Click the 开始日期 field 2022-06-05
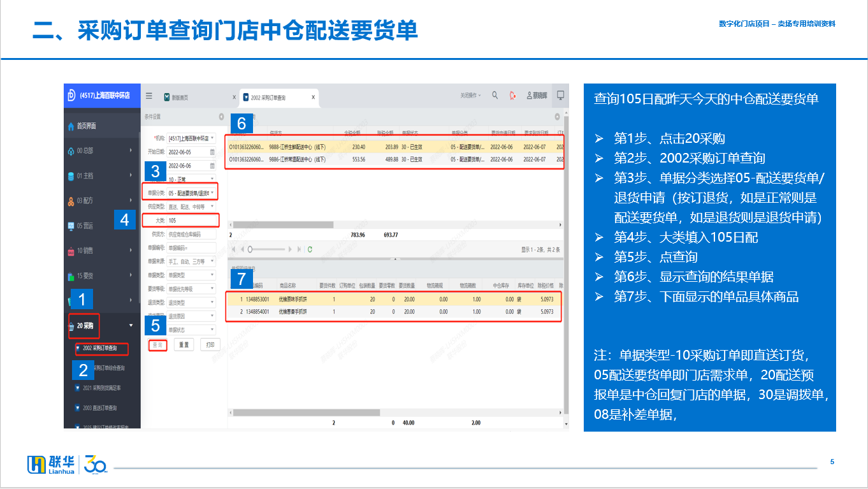Image resolution: width=868 pixels, height=489 pixels. [x=191, y=152]
